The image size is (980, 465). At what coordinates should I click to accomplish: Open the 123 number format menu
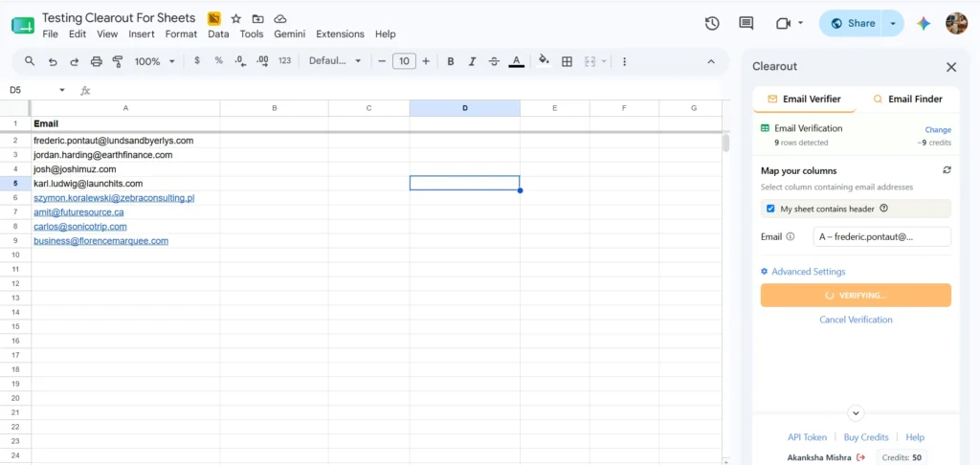pyautogui.click(x=285, y=60)
